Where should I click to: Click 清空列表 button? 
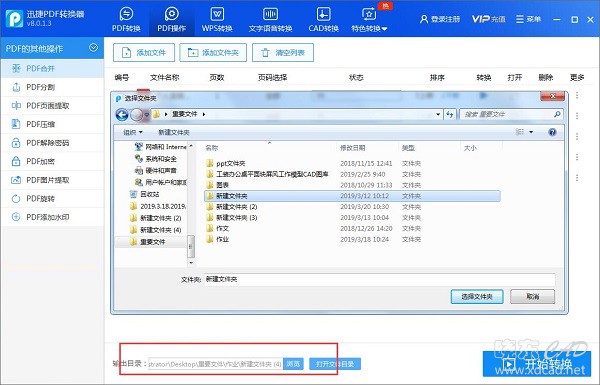click(283, 52)
